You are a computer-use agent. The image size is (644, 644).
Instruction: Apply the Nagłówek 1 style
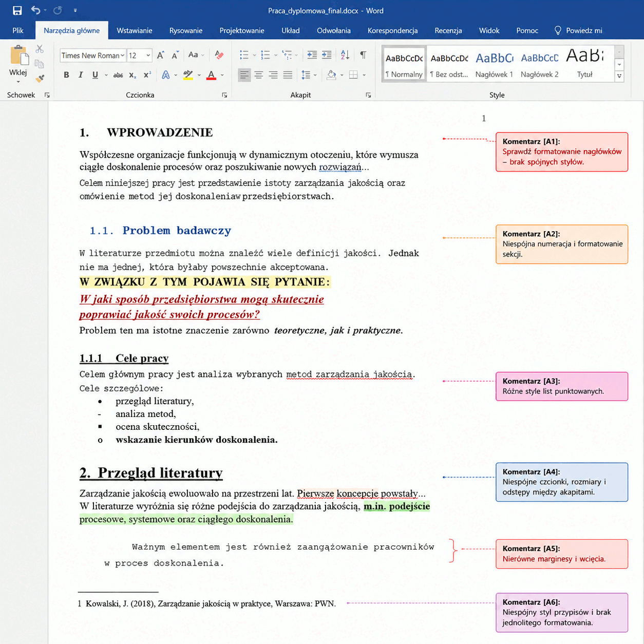click(x=494, y=64)
